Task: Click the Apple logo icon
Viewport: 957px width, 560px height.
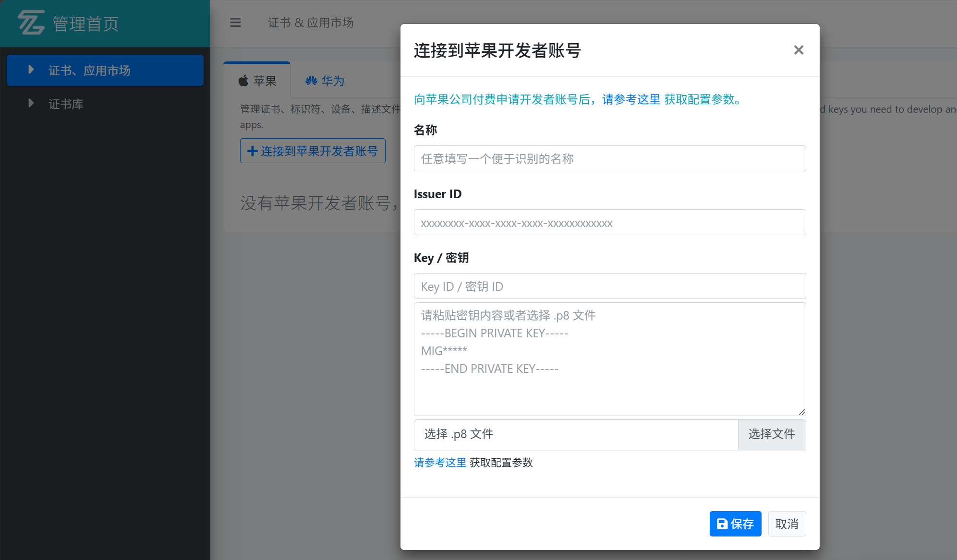Action: [x=243, y=81]
